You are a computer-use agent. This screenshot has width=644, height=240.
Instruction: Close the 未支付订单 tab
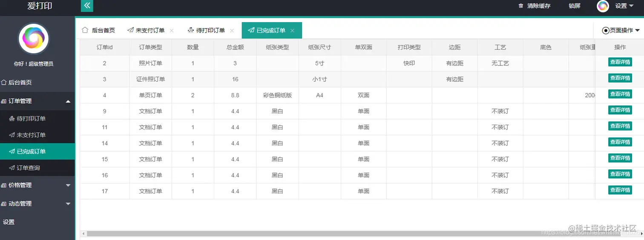point(172,31)
